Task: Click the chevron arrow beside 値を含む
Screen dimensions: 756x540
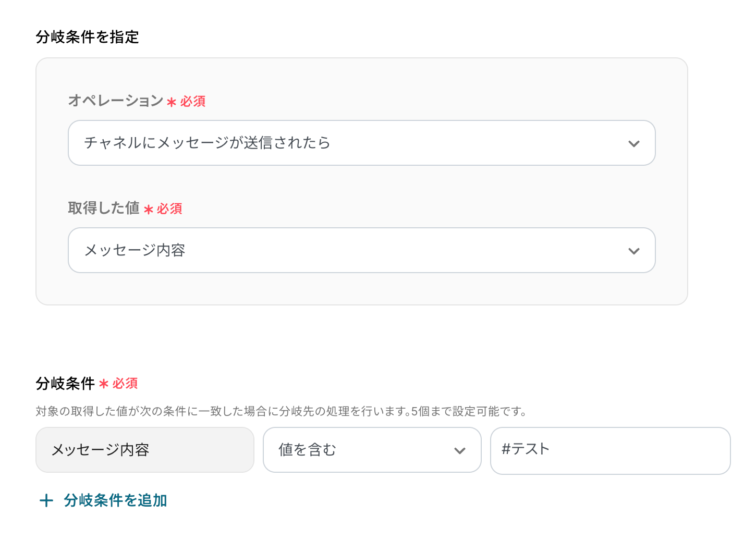Action: coord(459,450)
